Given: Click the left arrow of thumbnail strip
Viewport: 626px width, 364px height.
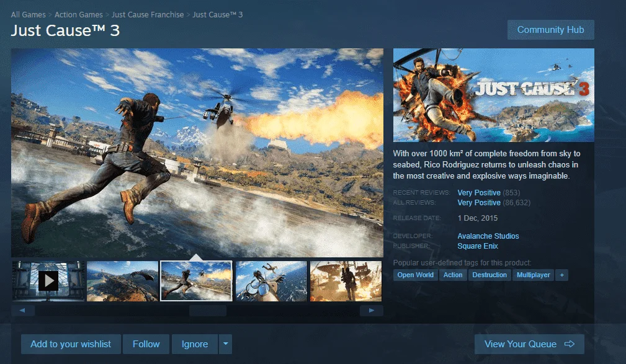Looking at the screenshot, I should point(23,311).
